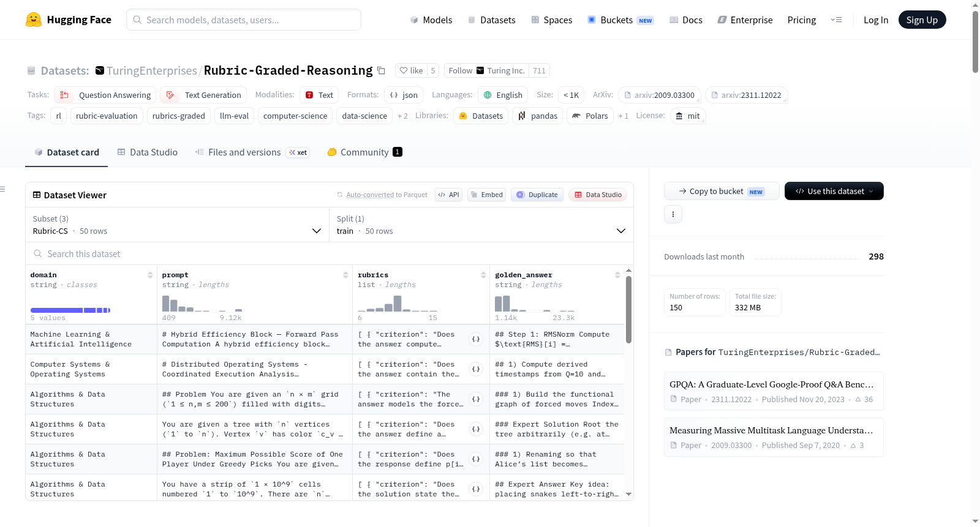
Task: Click the like heart button
Action: tap(411, 70)
